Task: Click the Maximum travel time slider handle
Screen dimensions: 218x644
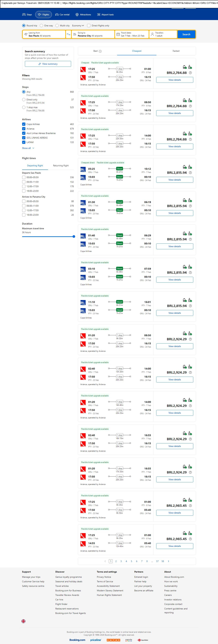Action: pyautogui.click(x=74, y=236)
